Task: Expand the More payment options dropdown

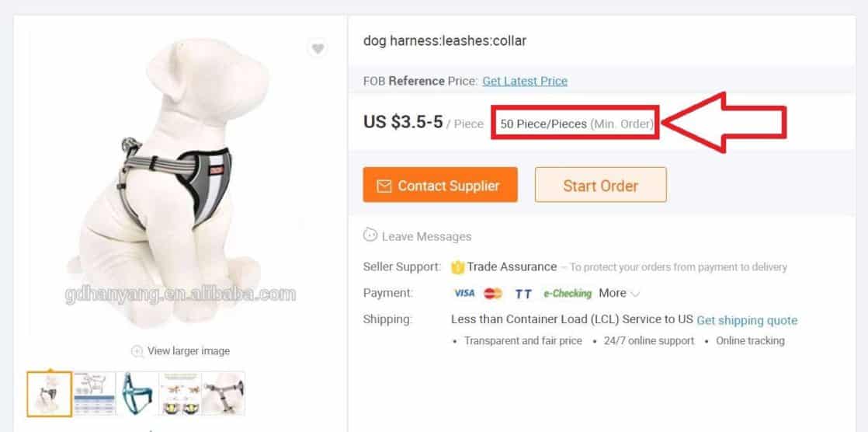Action: (x=619, y=293)
